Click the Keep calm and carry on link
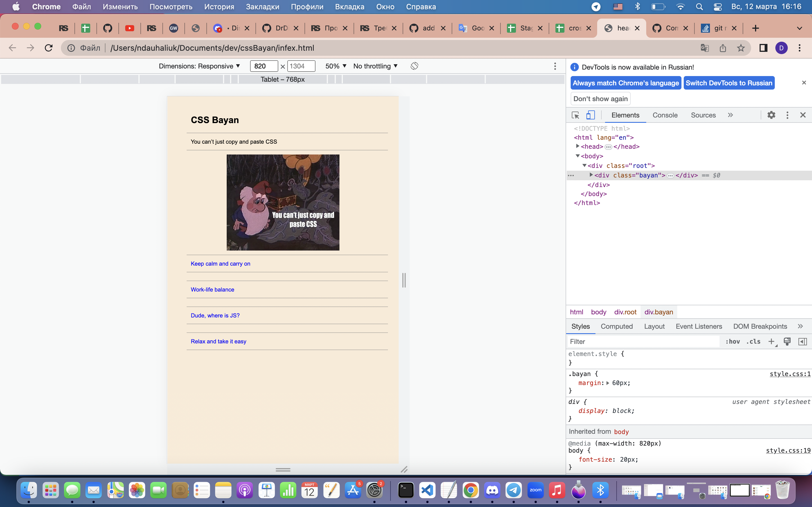Screen dimensions: 812x507 (220, 264)
